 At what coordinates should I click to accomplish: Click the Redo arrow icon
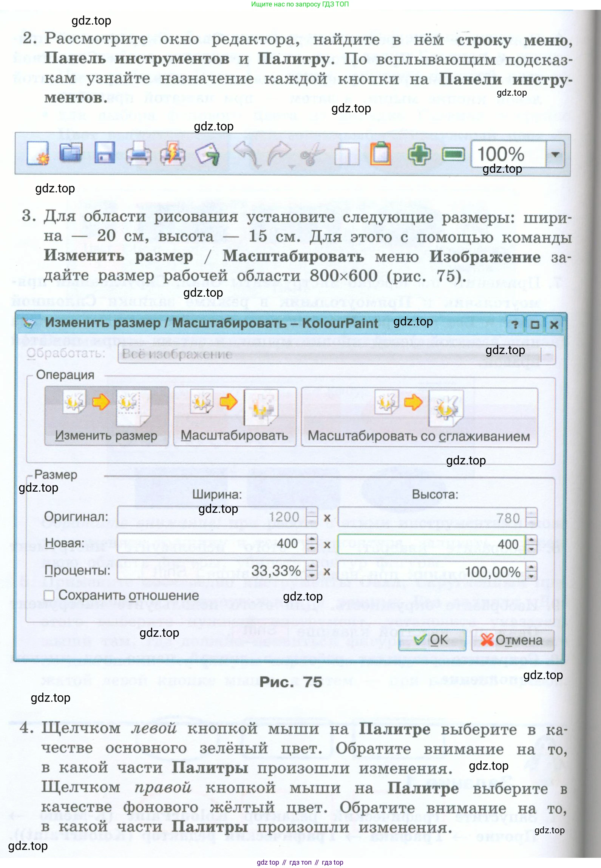click(x=280, y=154)
